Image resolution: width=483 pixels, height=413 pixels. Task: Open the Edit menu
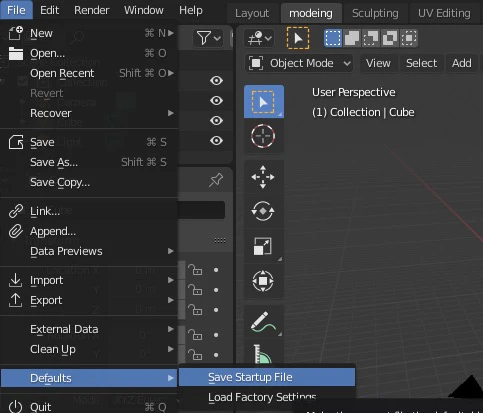(49, 10)
